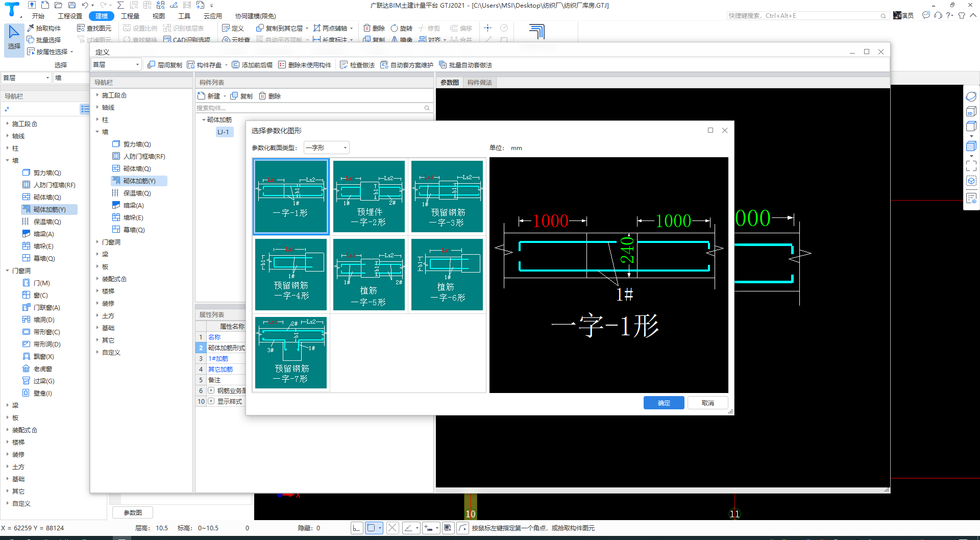This screenshot has width=980, height=540.
Task: Open the 首层 floor dropdown in definition window
Action: click(116, 65)
